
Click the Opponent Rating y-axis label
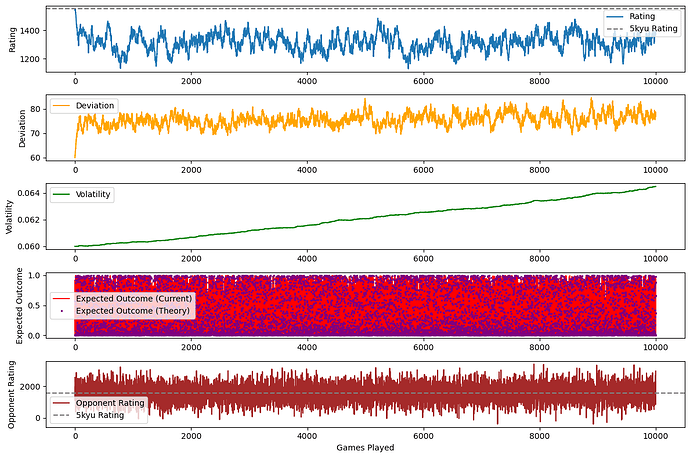point(11,394)
